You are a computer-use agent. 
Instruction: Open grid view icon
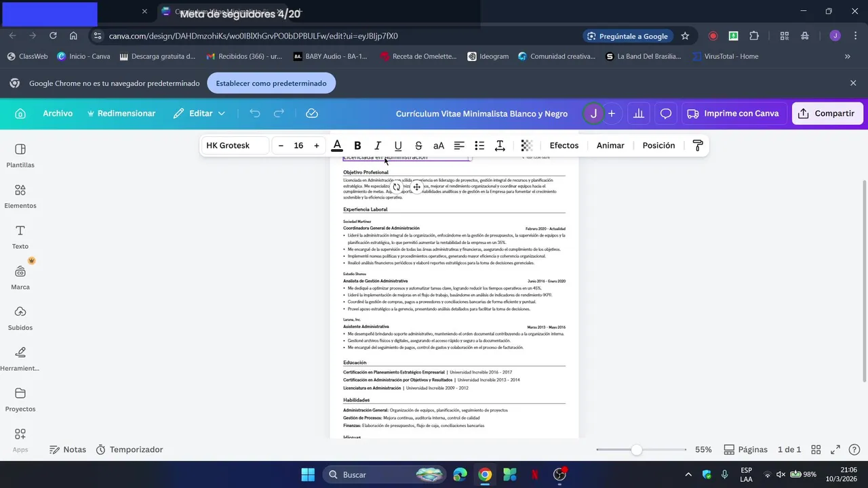pyautogui.click(x=816, y=449)
